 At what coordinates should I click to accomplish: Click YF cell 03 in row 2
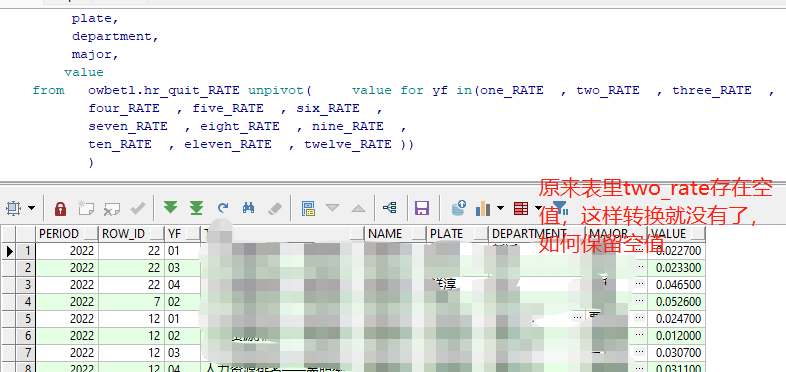[182, 267]
